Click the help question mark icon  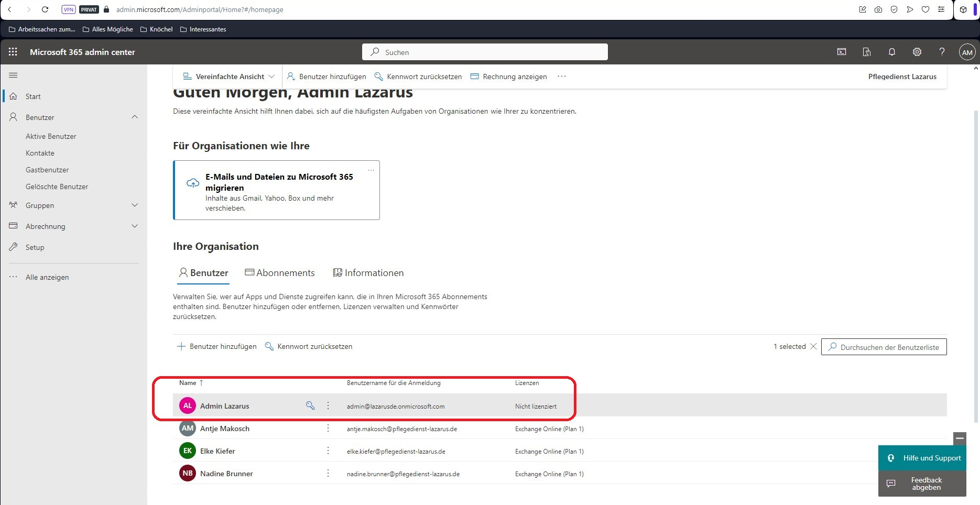pos(942,52)
